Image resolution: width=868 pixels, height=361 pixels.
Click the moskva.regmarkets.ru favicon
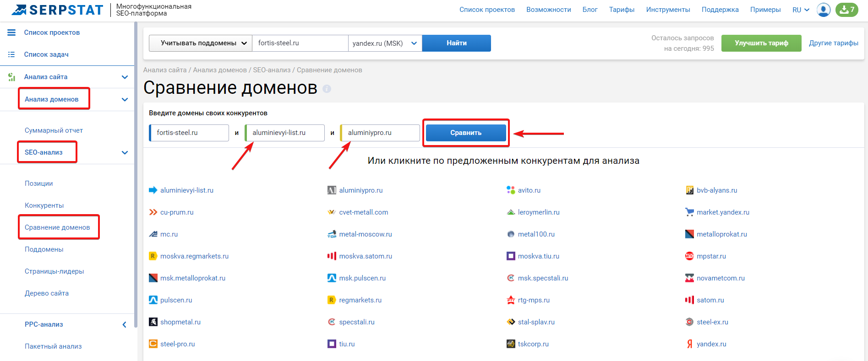coord(153,256)
